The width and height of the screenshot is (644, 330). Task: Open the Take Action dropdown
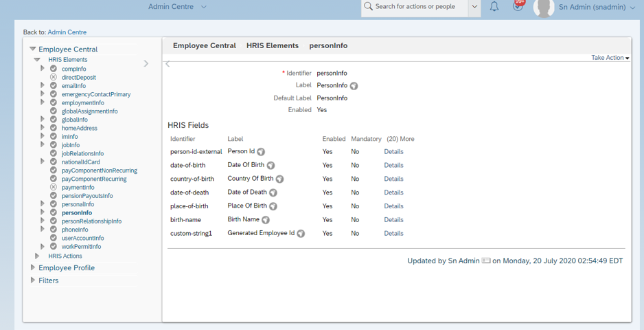click(610, 58)
